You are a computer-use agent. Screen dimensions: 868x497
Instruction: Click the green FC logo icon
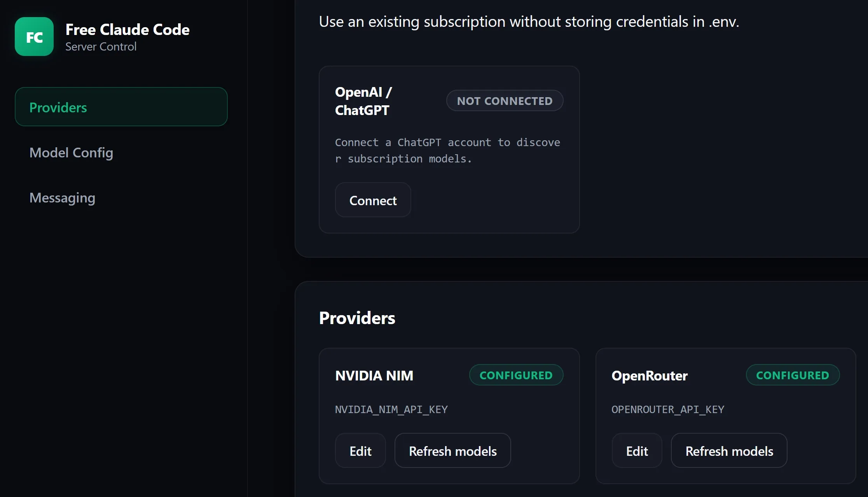coord(34,37)
